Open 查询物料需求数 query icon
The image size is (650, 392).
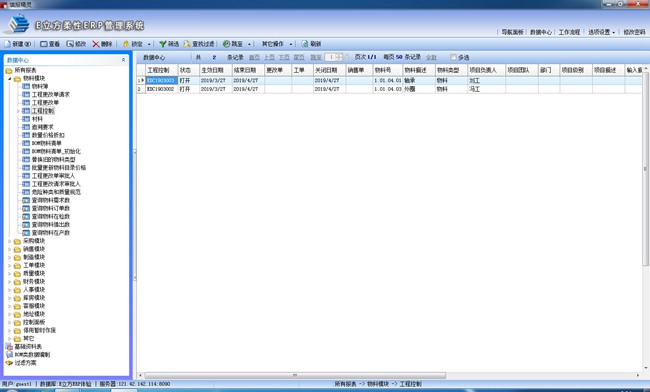pos(26,200)
